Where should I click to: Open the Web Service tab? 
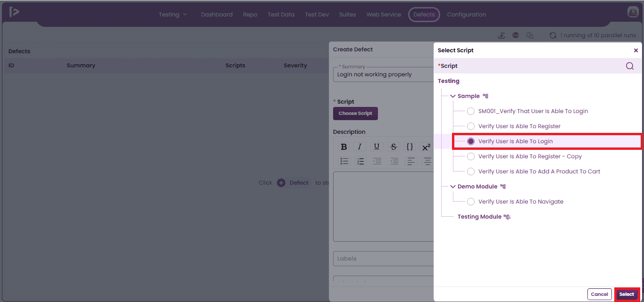(384, 15)
